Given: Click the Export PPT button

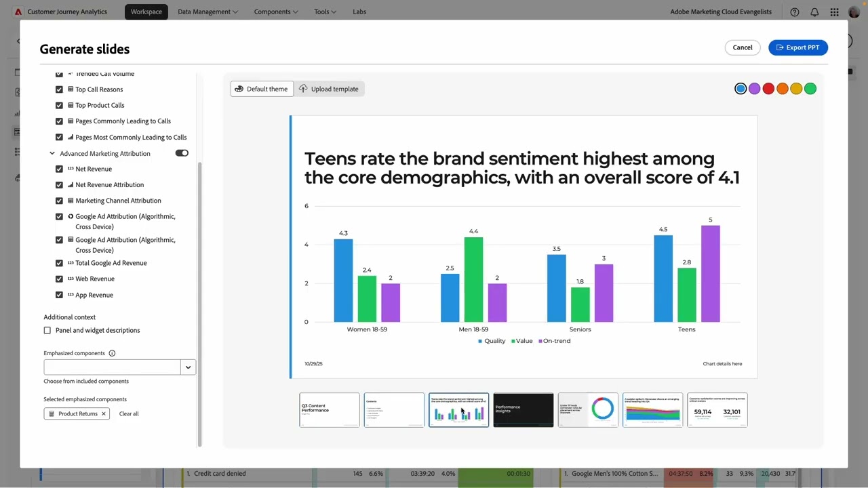Looking at the screenshot, I should click(x=798, y=47).
